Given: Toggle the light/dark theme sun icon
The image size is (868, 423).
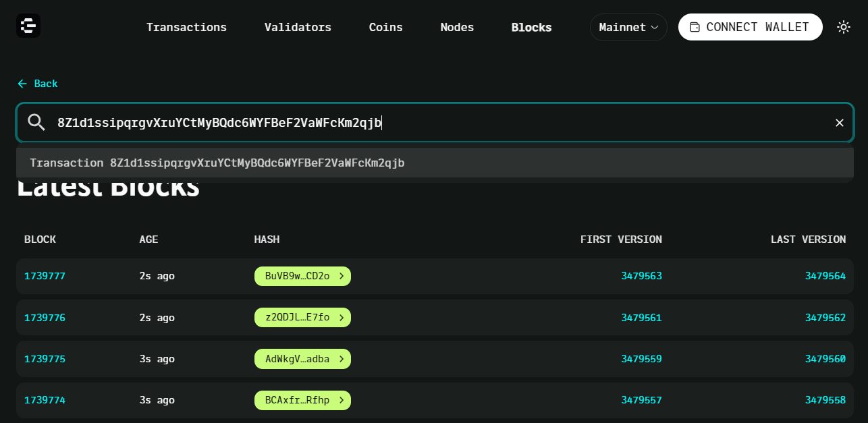Looking at the screenshot, I should pos(844,27).
